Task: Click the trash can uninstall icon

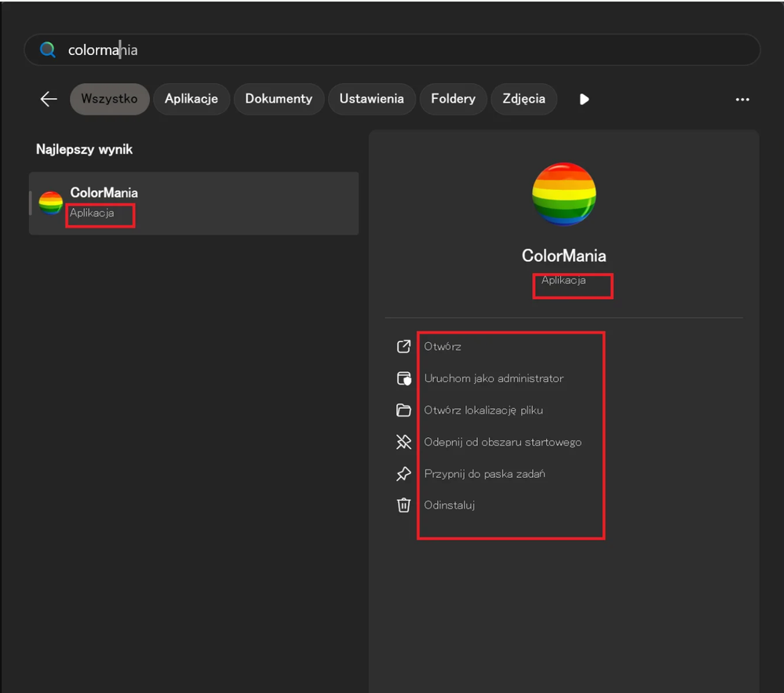Action: (x=403, y=505)
